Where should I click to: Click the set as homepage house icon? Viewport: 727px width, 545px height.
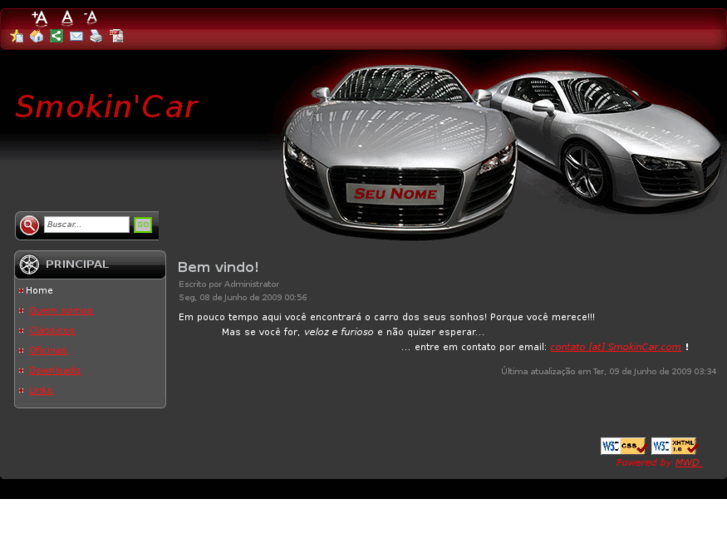click(37, 36)
